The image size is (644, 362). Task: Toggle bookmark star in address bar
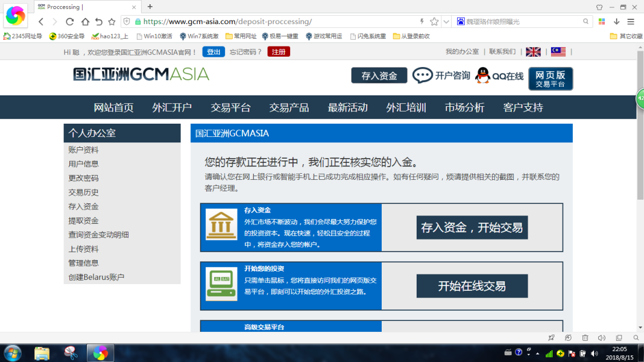click(x=434, y=22)
